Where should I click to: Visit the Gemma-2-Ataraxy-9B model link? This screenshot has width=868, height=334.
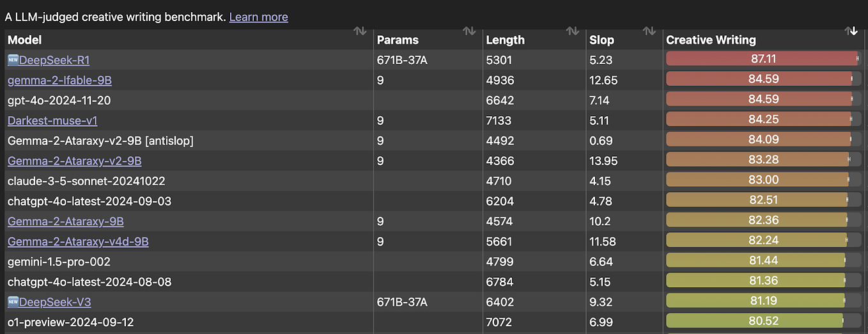pyautogui.click(x=65, y=221)
